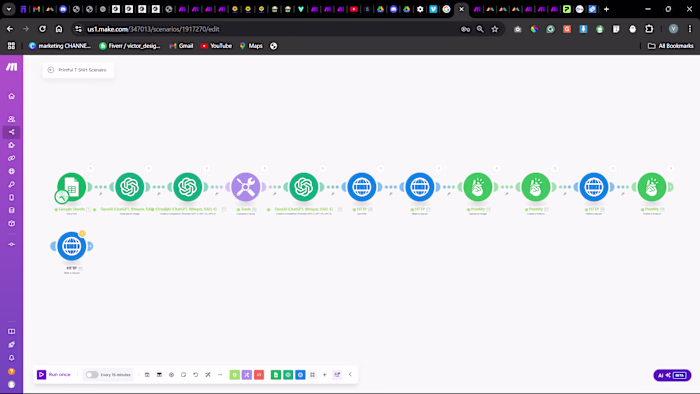The image size is (700, 394).
Task: Open Home in Make sidebar
Action: (x=12, y=96)
